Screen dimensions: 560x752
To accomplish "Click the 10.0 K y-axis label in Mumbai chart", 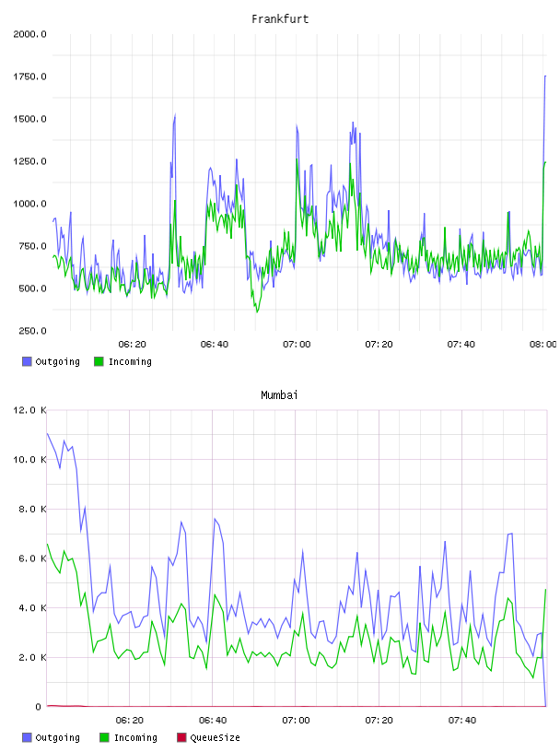I will (29, 460).
